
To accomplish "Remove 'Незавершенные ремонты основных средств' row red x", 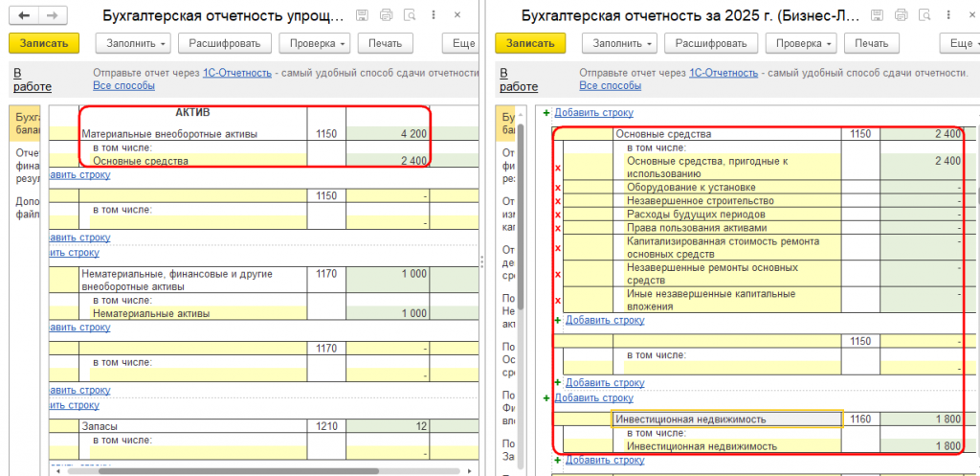I will [558, 274].
